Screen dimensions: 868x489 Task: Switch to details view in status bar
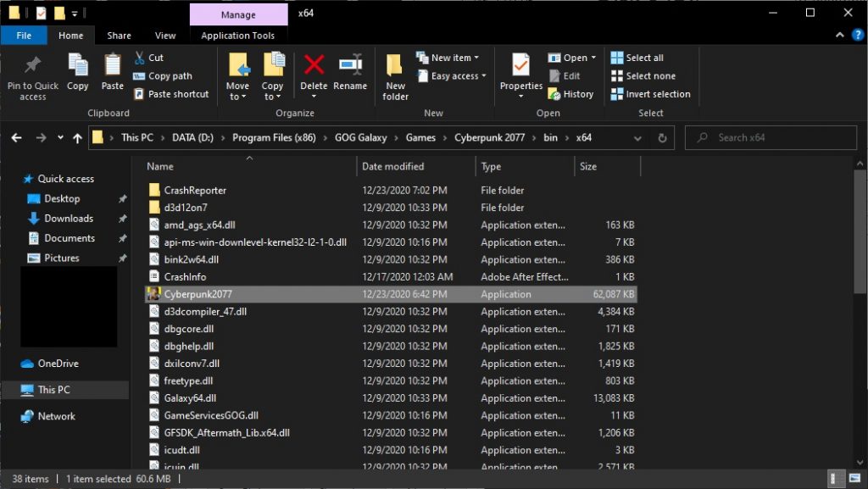coord(834,479)
